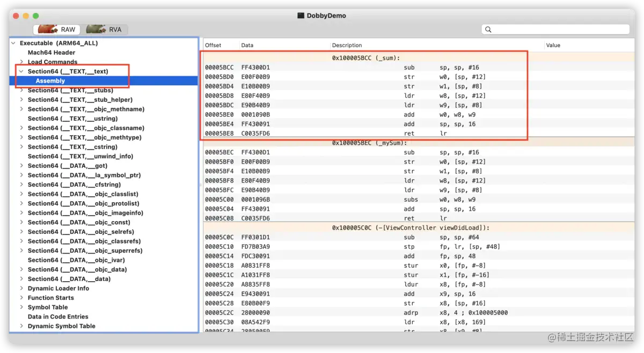Screen dimensions: 644x353
Task: Select Section64 (__DATA,__objc_superrefs) item
Action: (85, 251)
